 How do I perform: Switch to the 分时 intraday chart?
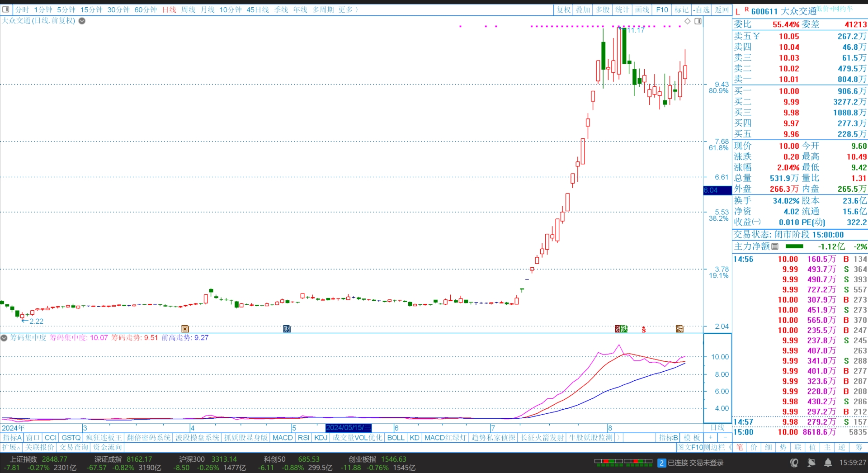click(22, 9)
